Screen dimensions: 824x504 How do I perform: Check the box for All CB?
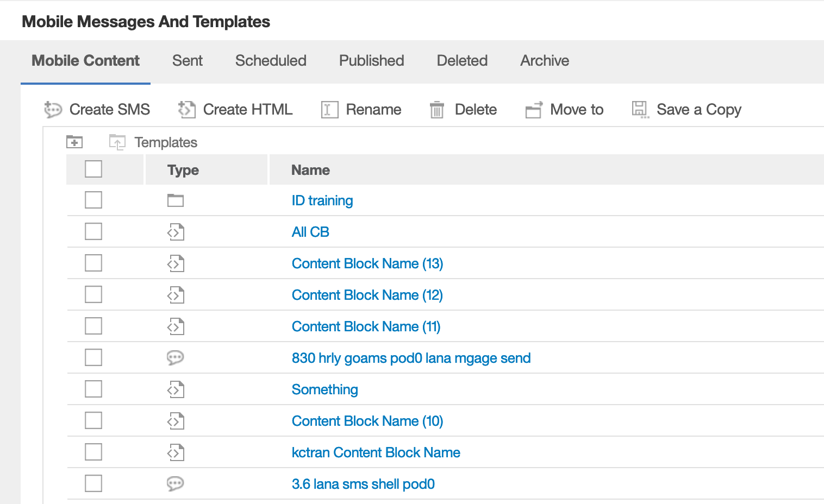pos(93,231)
